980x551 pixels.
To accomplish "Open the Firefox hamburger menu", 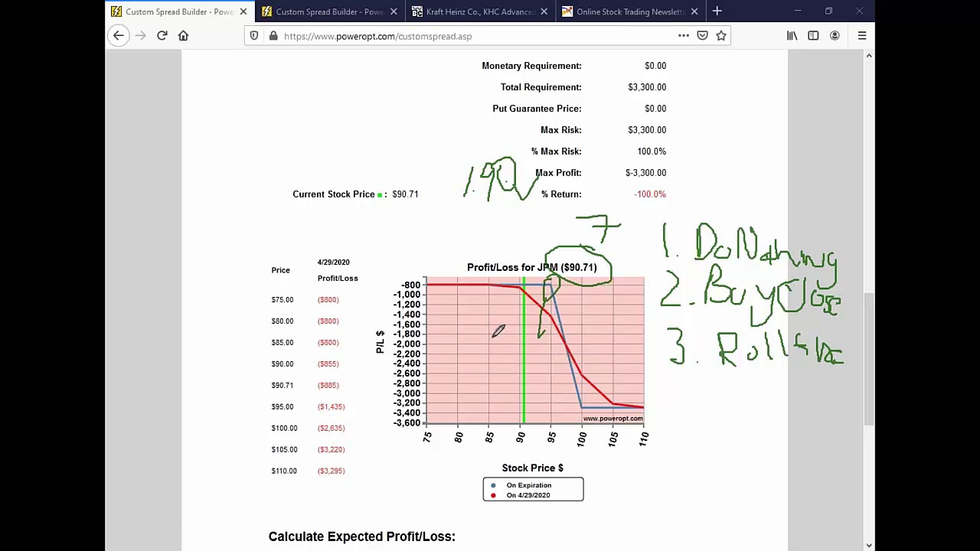I will (862, 36).
